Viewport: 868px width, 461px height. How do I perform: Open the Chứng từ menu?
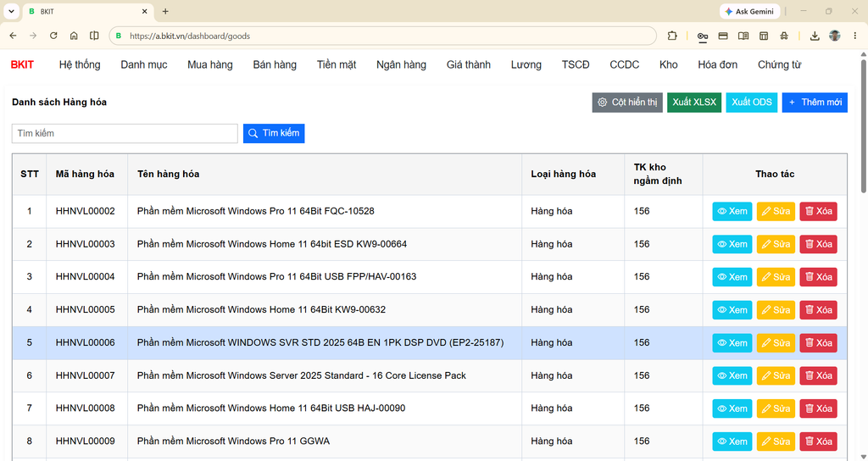(780, 64)
